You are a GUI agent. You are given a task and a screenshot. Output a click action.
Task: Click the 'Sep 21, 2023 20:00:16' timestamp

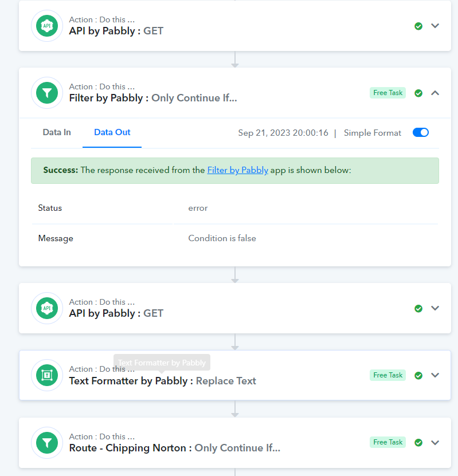[283, 133]
